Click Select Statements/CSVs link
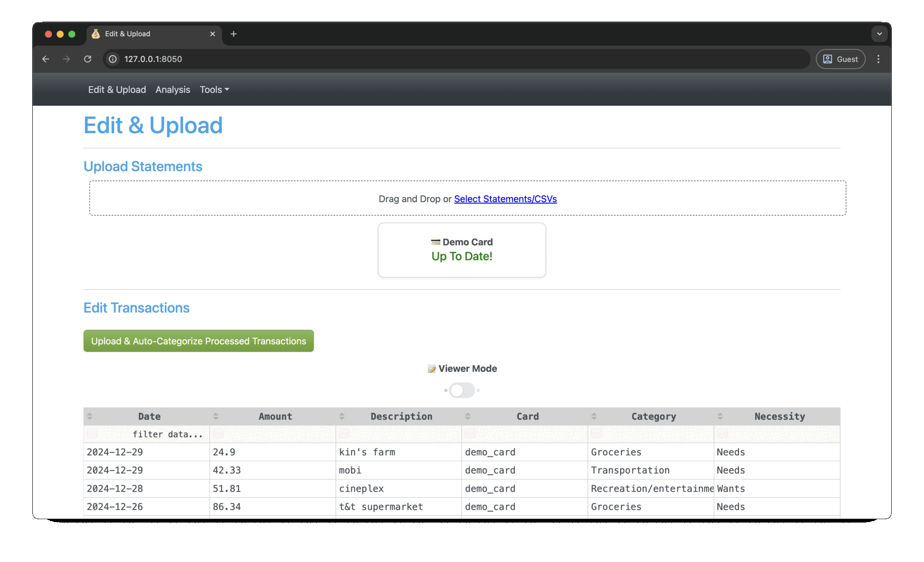 coord(505,199)
